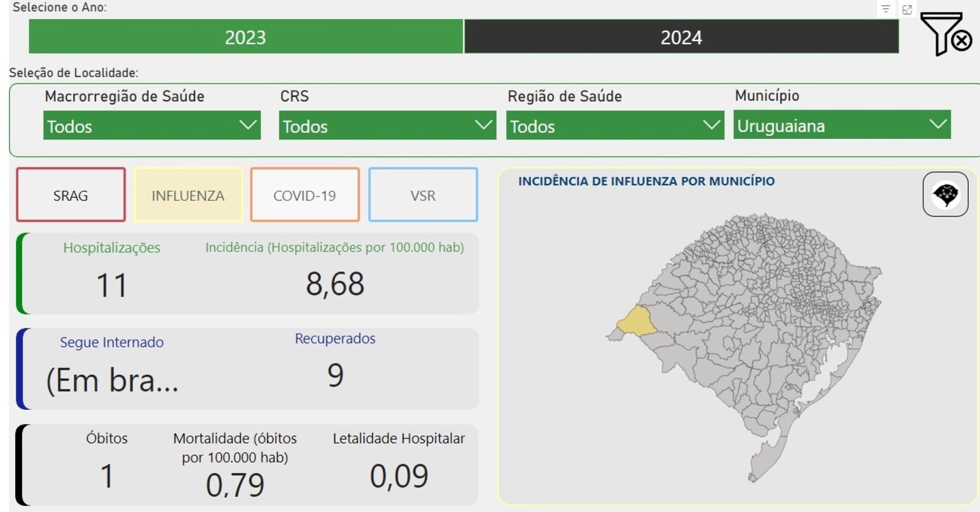Click the small filter lines icon

coord(886,9)
